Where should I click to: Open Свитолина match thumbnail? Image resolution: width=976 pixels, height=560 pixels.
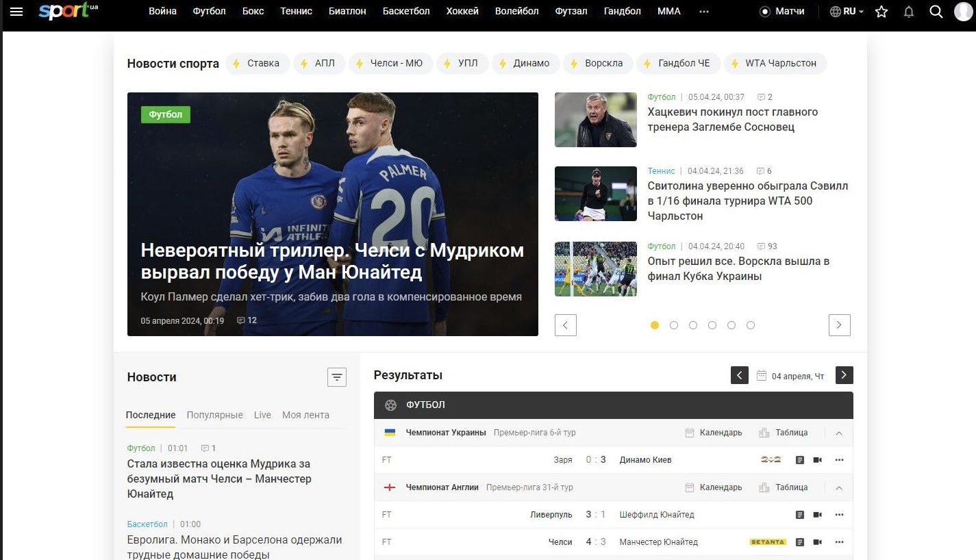tap(596, 194)
